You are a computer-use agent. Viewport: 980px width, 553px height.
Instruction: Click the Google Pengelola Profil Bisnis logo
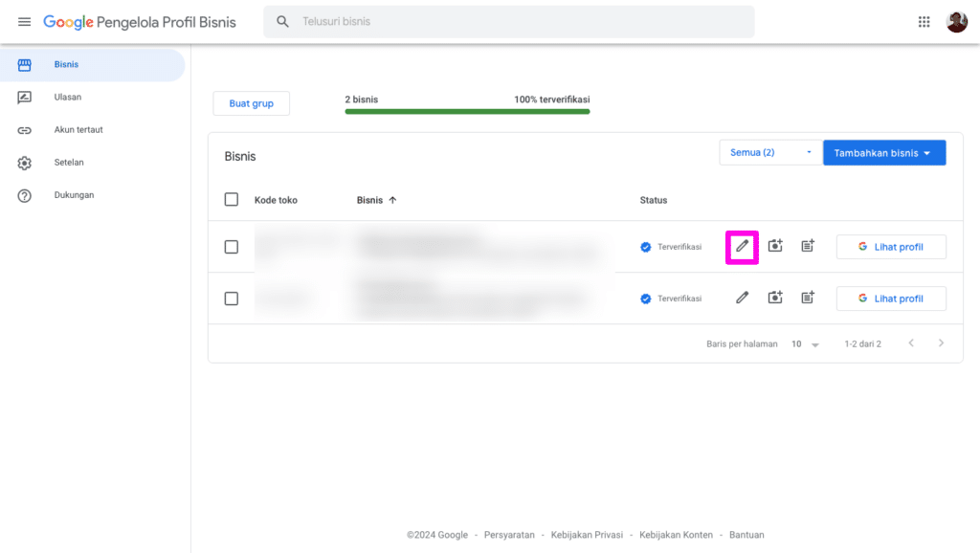click(x=140, y=23)
